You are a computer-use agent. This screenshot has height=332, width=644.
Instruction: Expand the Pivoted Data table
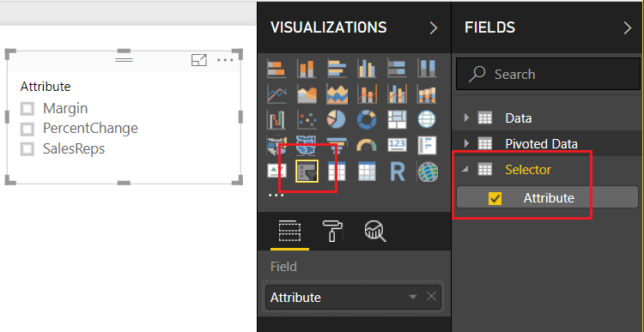466,143
